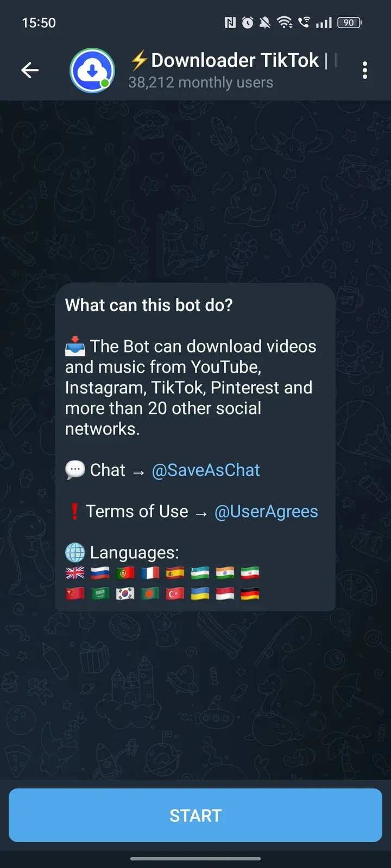
Task: Tap the battery indicator in status bar
Action: (350, 22)
